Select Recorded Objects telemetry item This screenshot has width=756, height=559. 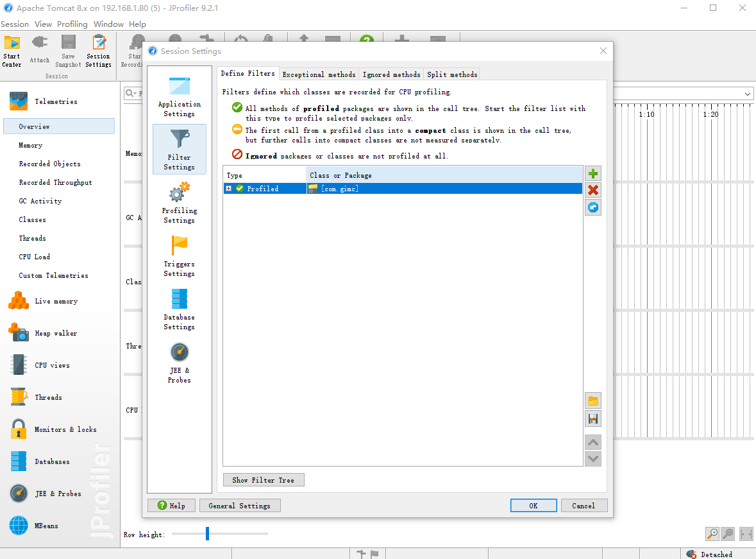click(49, 164)
